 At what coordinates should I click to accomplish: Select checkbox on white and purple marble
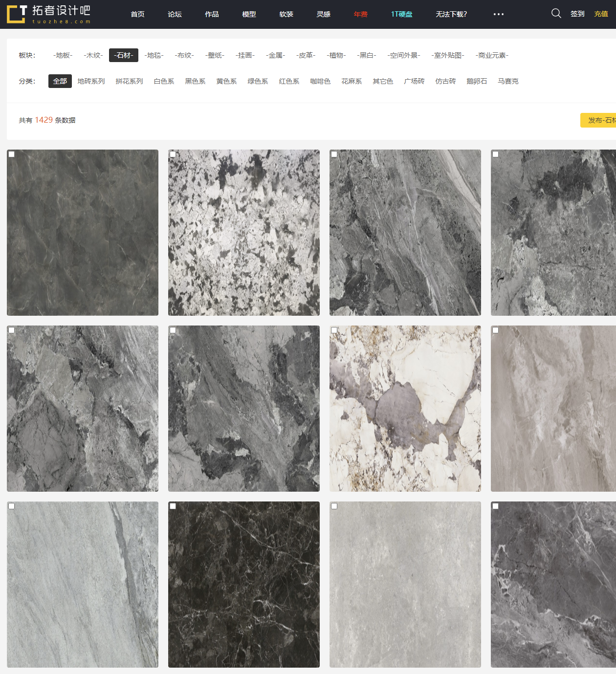pos(334,330)
